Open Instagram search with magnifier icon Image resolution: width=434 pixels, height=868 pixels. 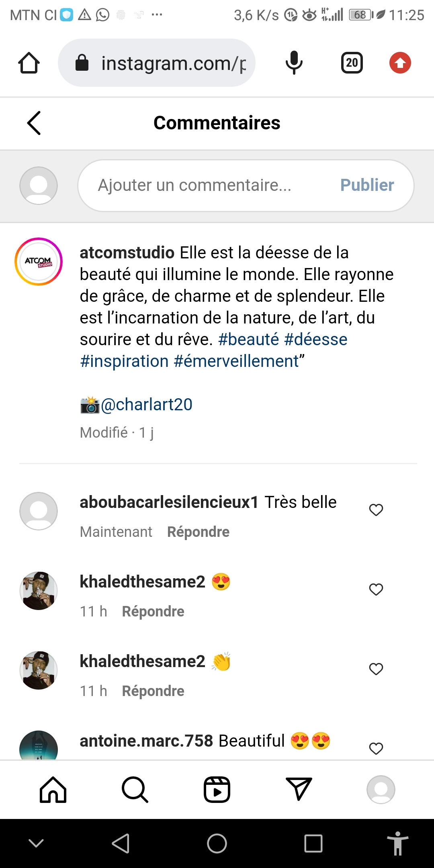(x=135, y=790)
